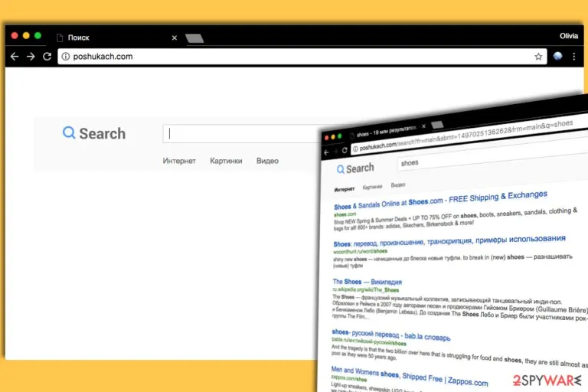The image size is (588, 392).
Task: Select the Интернет search category
Action: coord(179,161)
